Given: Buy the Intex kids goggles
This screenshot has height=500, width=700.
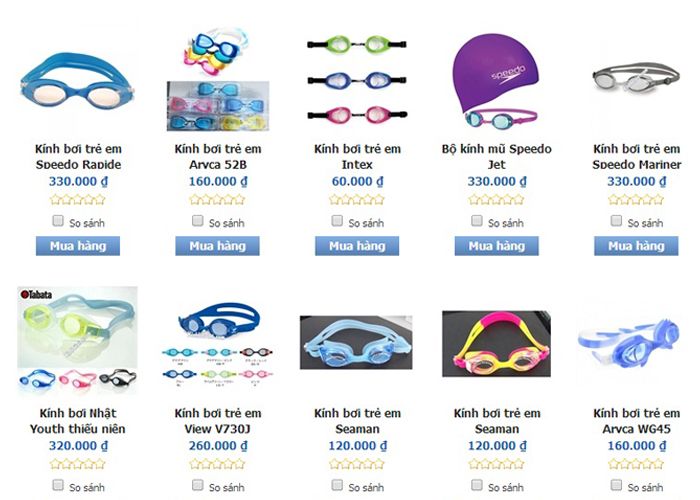Looking at the screenshot, I should click(x=357, y=246).
